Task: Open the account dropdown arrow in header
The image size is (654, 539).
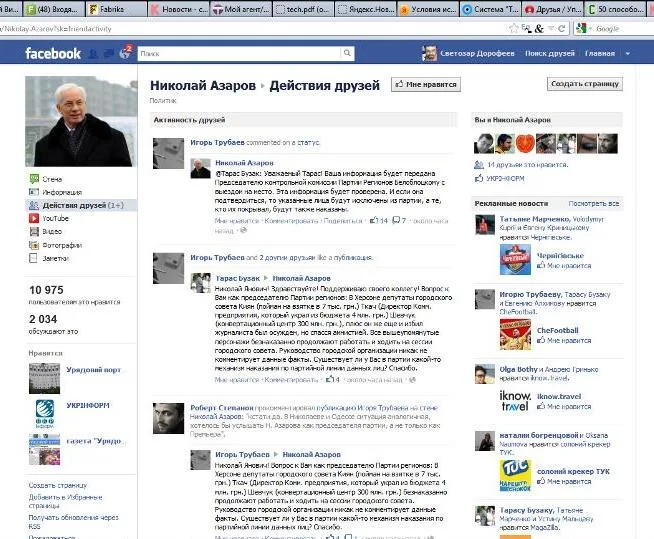Action: click(x=628, y=53)
